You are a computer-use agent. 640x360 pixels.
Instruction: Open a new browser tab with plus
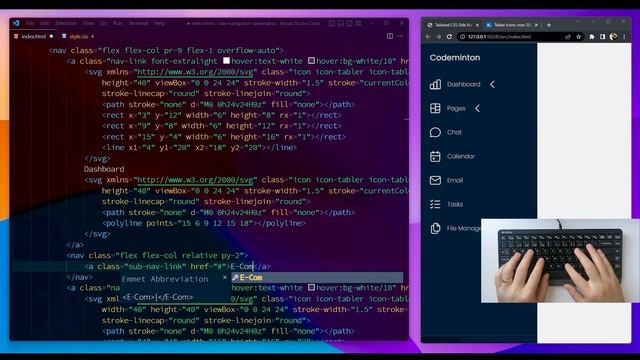(549, 25)
